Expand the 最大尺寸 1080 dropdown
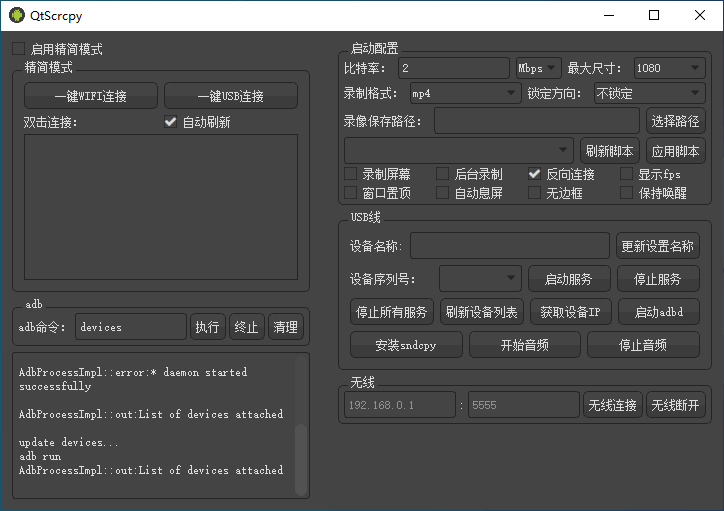Image resolution: width=724 pixels, height=511 pixels. tap(669, 68)
